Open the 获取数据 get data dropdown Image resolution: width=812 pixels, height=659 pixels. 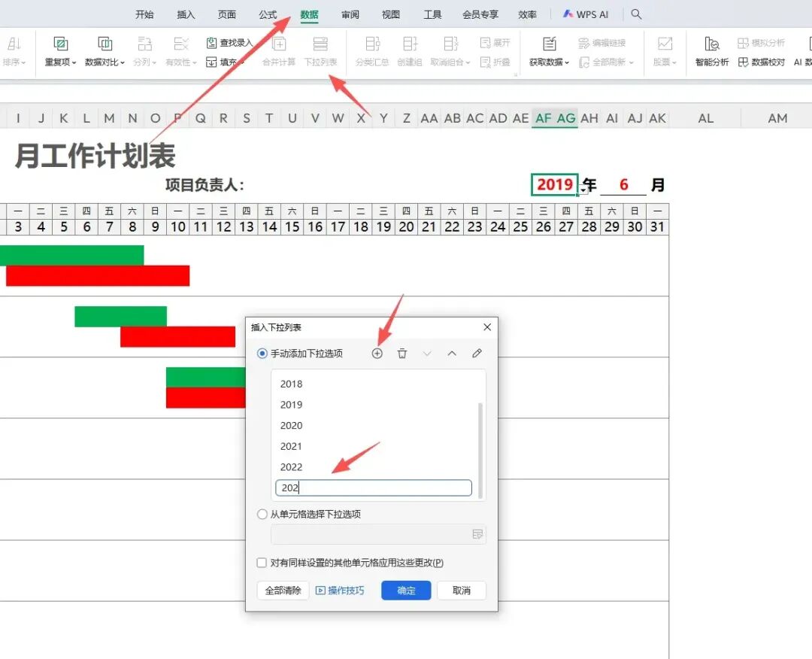point(549,51)
